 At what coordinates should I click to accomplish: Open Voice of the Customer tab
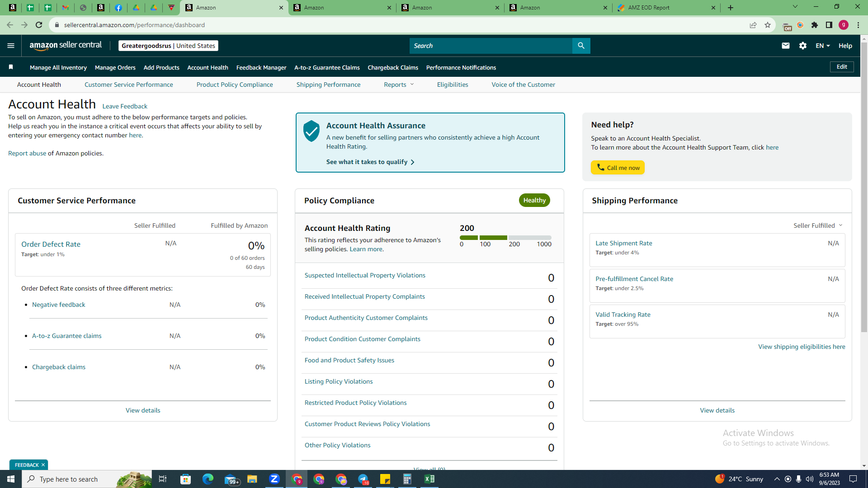(524, 84)
